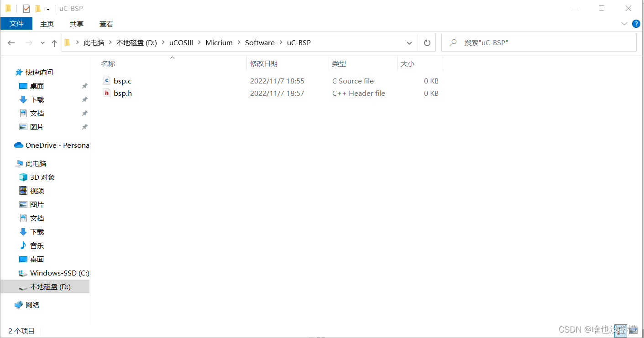Expand the ribbon with the chevron
644x338 pixels.
coord(624,24)
